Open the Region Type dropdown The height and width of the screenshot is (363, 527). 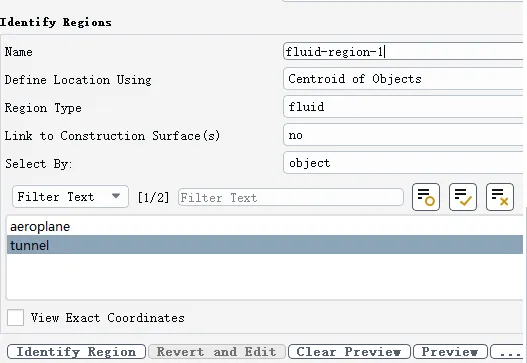pos(403,107)
